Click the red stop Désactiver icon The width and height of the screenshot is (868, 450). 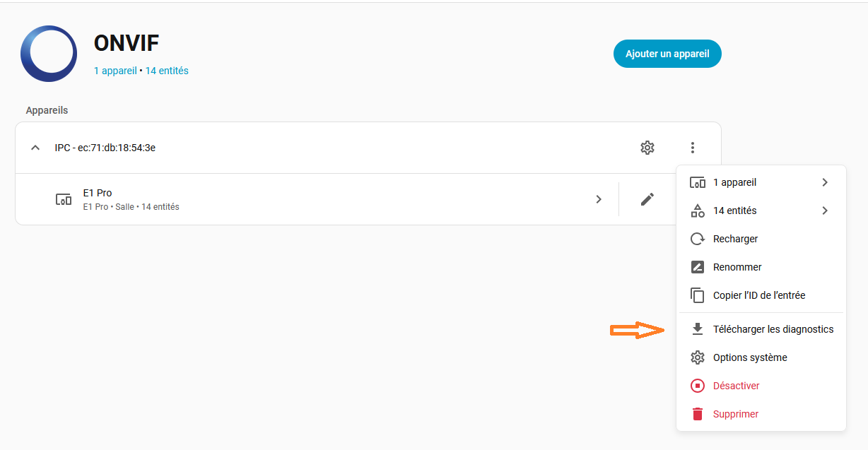[698, 386]
